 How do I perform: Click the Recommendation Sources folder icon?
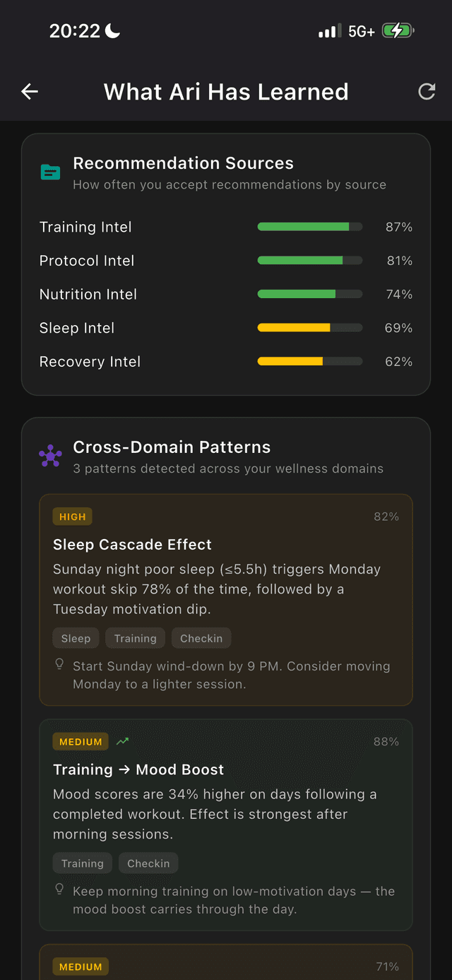coord(49,171)
